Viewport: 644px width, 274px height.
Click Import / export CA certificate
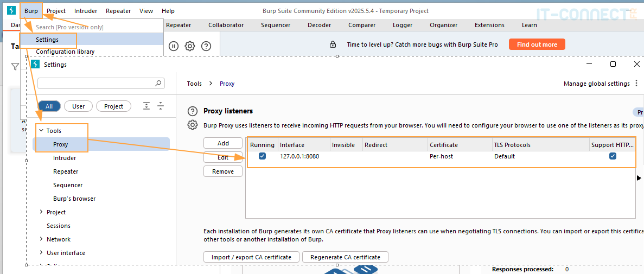click(x=251, y=257)
